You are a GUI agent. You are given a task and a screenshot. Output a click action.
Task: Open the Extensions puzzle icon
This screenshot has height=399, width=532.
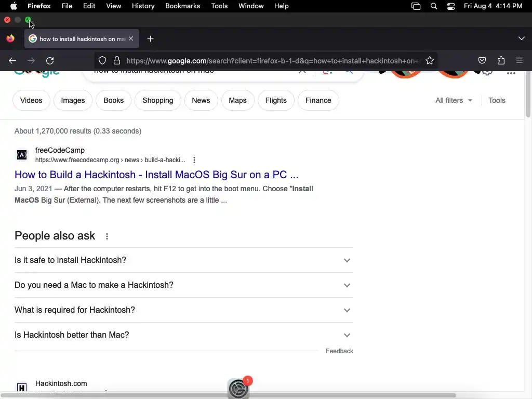pyautogui.click(x=501, y=60)
